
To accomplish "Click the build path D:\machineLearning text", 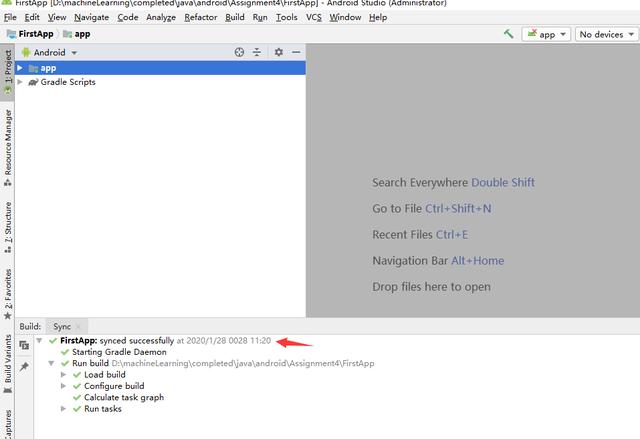I will point(243,364).
